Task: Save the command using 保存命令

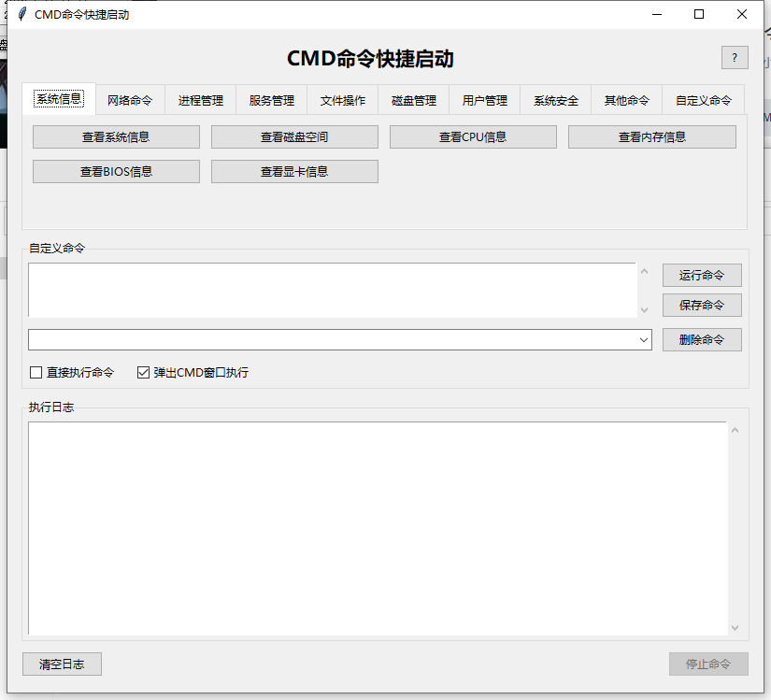Action: (702, 305)
